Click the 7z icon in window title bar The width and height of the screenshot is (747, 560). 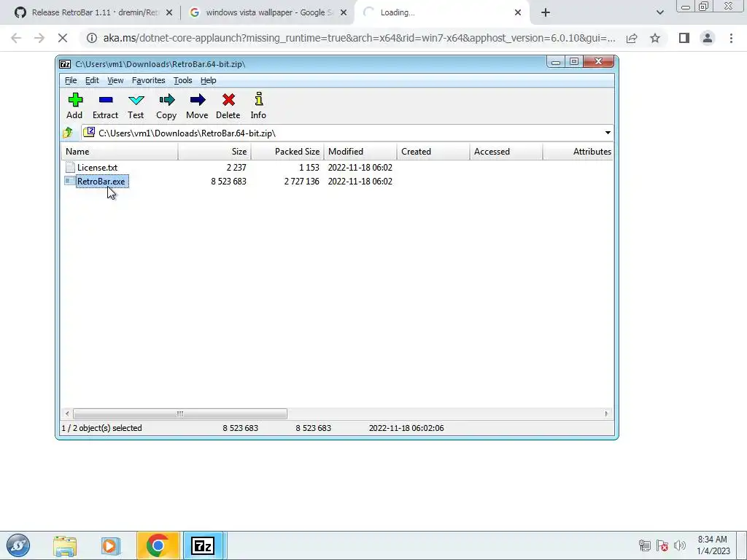click(65, 64)
